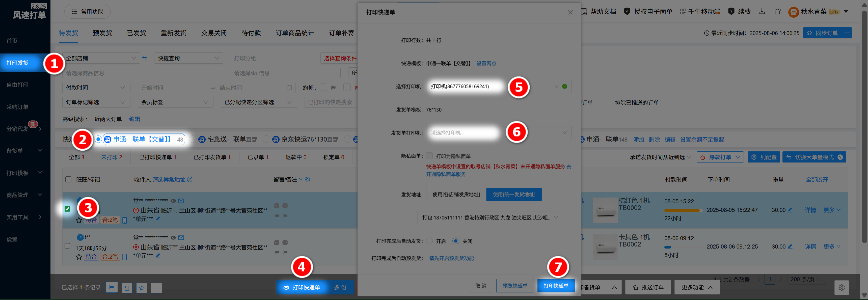Click the bottom-right settings gear button
This screenshot has width=868, height=300.
point(842,288)
